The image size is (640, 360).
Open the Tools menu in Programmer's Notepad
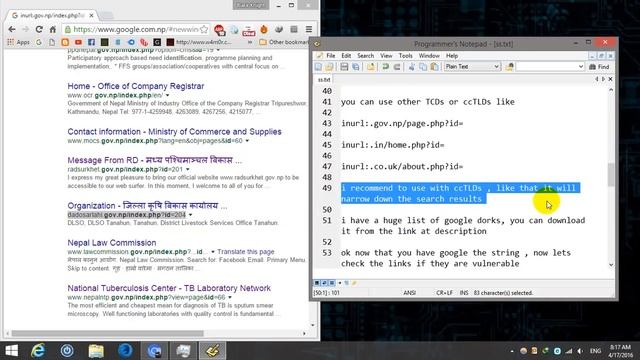(405, 56)
